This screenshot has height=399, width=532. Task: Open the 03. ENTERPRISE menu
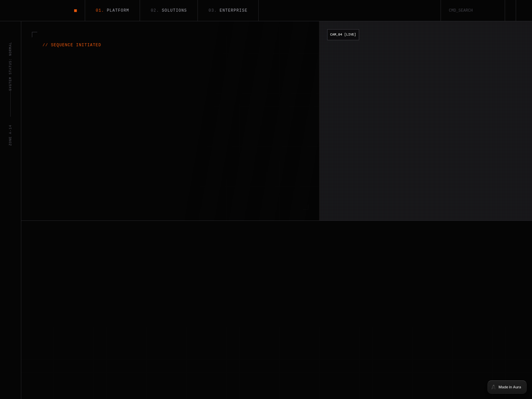point(228,11)
